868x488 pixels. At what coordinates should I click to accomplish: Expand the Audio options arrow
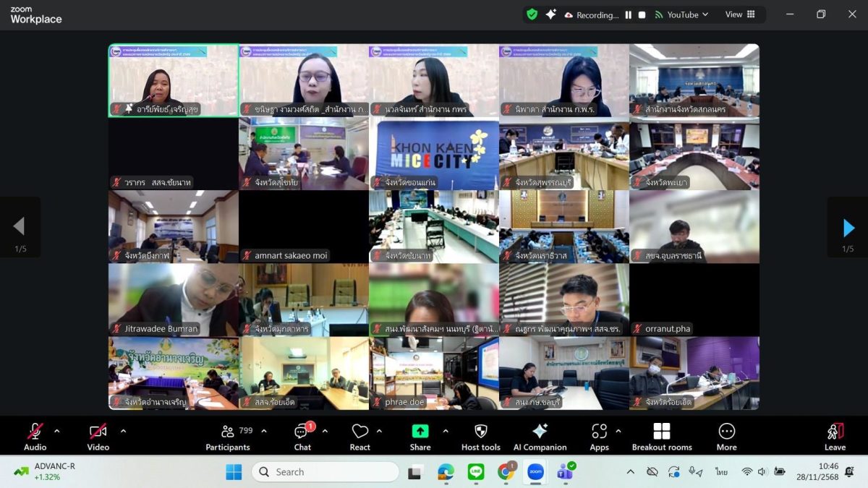(57, 431)
